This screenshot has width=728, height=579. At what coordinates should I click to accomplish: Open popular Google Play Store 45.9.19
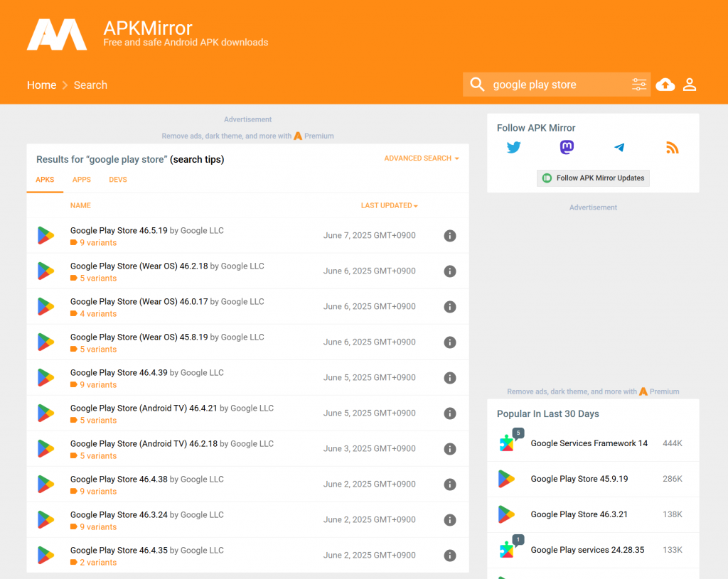click(x=579, y=479)
